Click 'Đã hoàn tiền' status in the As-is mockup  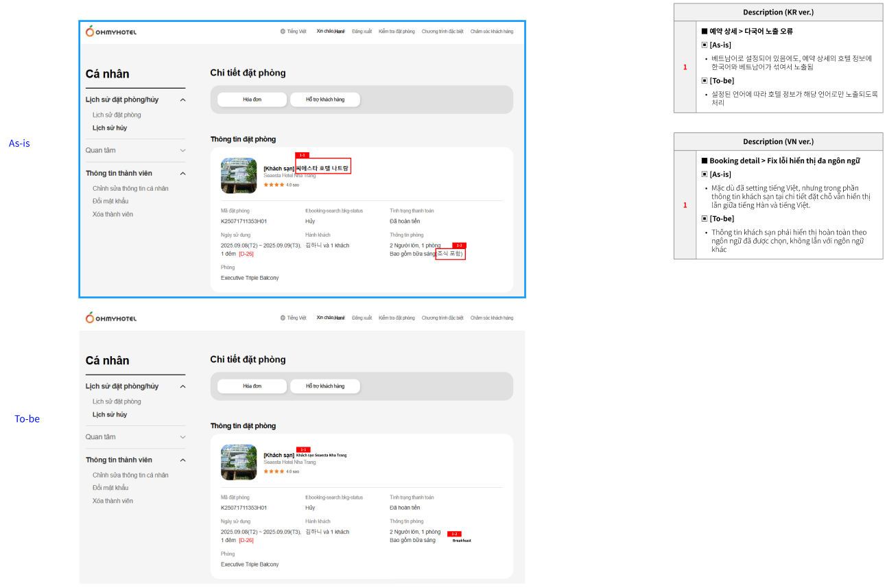tap(405, 222)
